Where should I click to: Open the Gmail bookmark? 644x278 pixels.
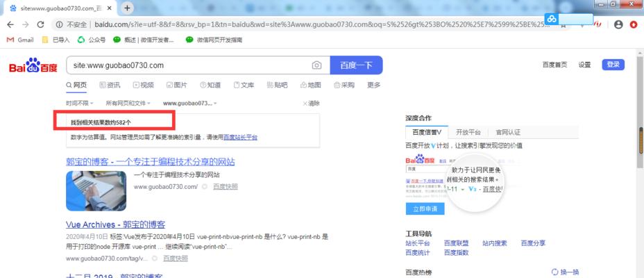21,40
